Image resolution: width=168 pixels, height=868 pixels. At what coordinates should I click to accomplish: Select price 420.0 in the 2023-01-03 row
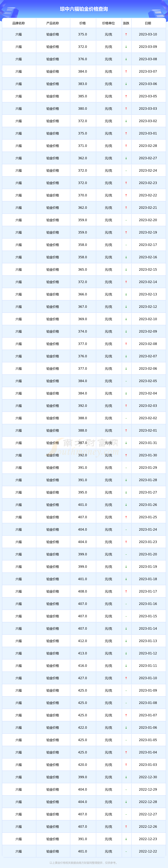click(82, 765)
